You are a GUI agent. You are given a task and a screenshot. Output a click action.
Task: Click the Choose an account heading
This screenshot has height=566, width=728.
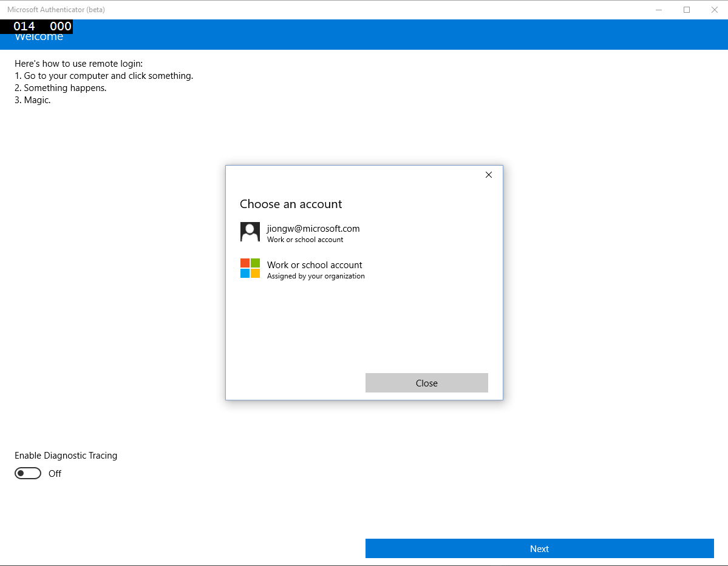[x=291, y=204]
